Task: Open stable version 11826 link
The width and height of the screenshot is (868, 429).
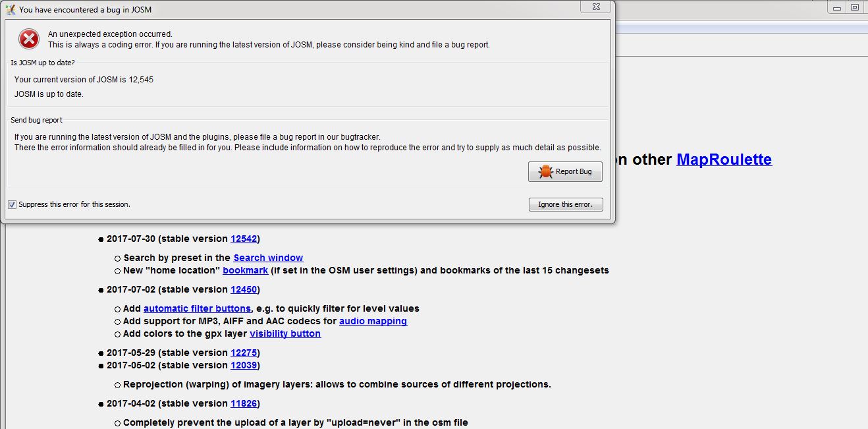Action: 244,404
